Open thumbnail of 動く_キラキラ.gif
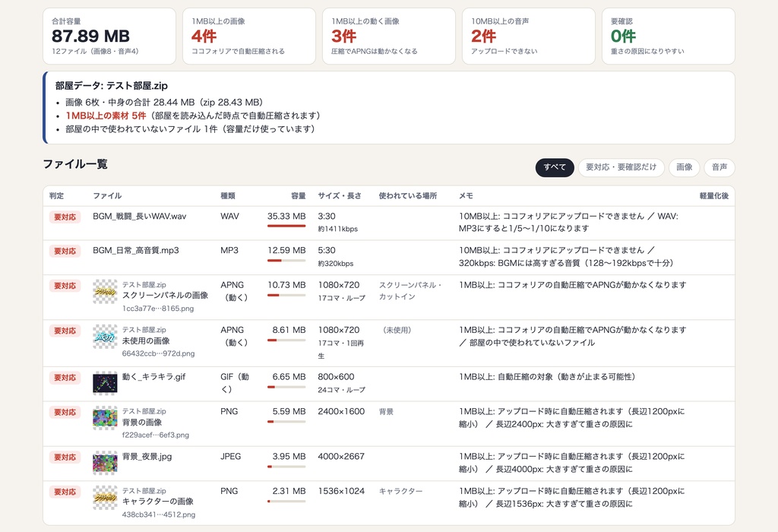This screenshot has height=532, width=778. 105,383
